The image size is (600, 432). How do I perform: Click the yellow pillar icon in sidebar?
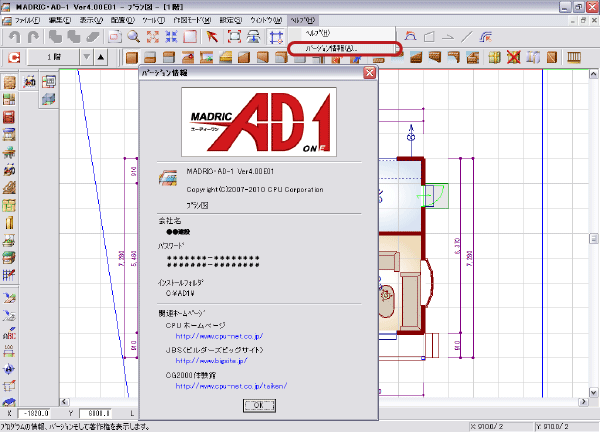(9, 223)
